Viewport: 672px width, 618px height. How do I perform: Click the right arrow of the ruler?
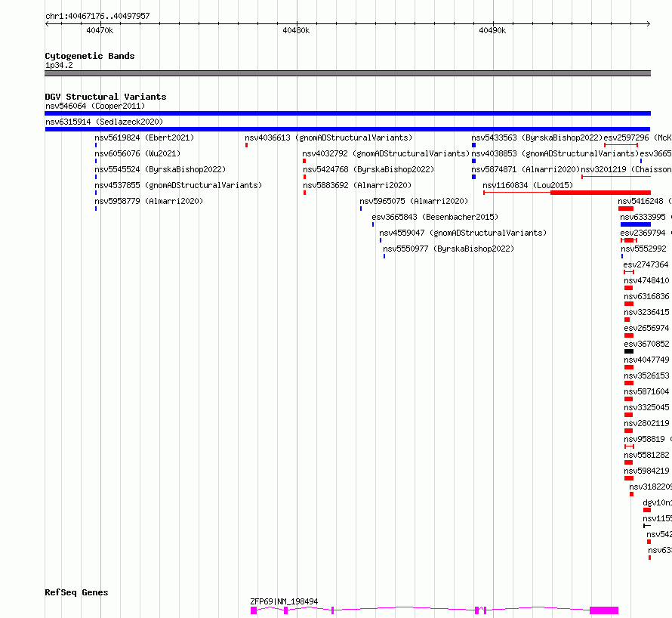pyautogui.click(x=648, y=23)
